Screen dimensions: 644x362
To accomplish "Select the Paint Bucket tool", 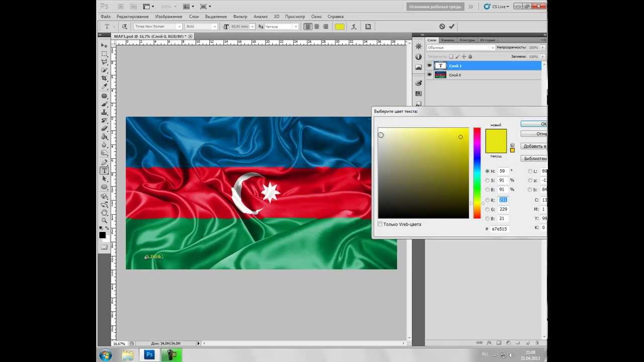I will pyautogui.click(x=104, y=137).
